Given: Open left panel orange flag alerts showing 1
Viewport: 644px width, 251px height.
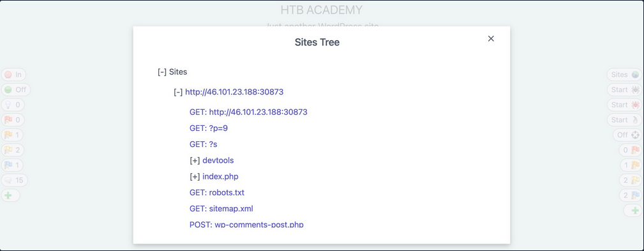Looking at the screenshot, I should pyautogui.click(x=13, y=135).
